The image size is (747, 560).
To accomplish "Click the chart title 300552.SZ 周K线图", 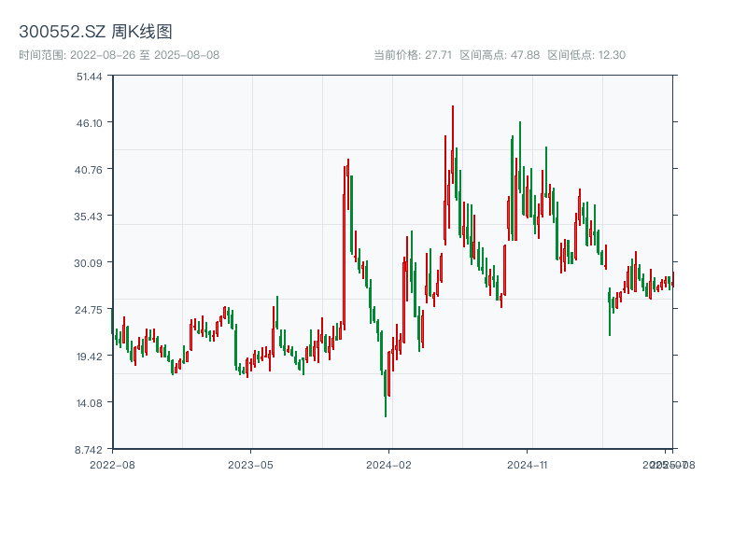I will [95, 33].
